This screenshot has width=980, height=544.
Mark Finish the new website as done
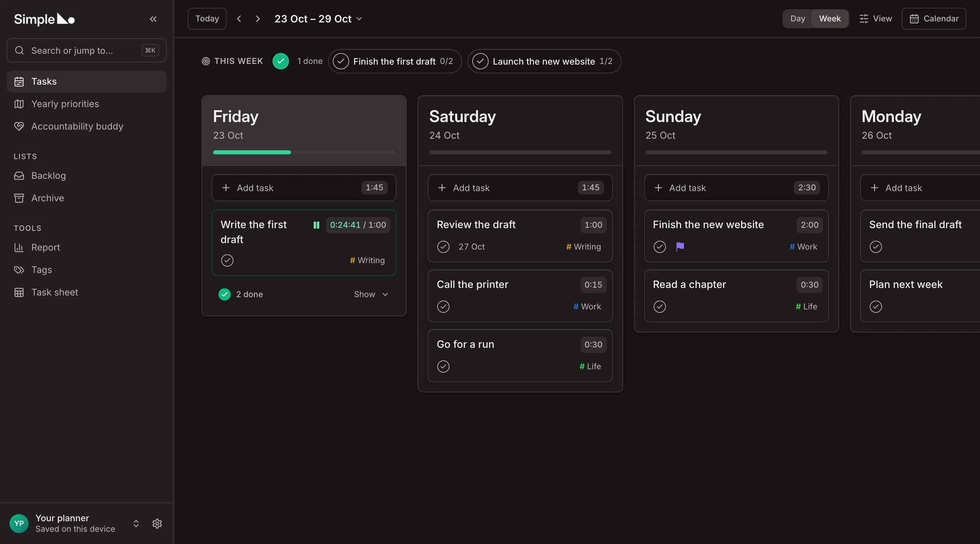[x=660, y=247]
